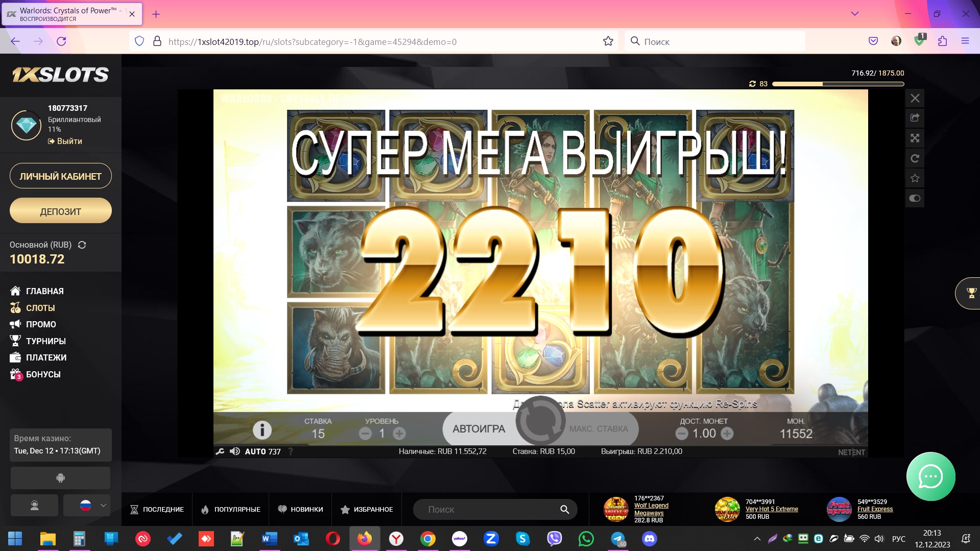Switch to ИЗБРАННОЕ tab

[x=367, y=509]
